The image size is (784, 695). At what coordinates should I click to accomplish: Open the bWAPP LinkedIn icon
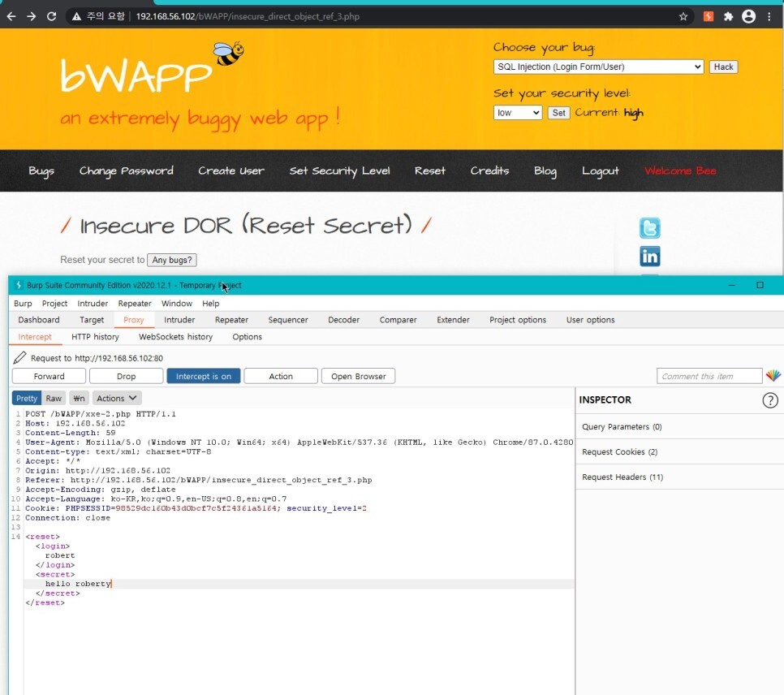point(649,257)
